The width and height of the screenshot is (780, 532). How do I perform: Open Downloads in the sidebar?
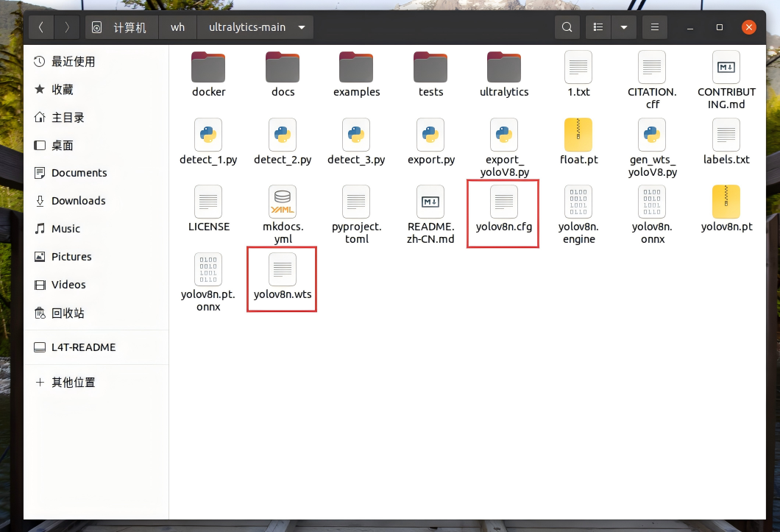coord(96,201)
